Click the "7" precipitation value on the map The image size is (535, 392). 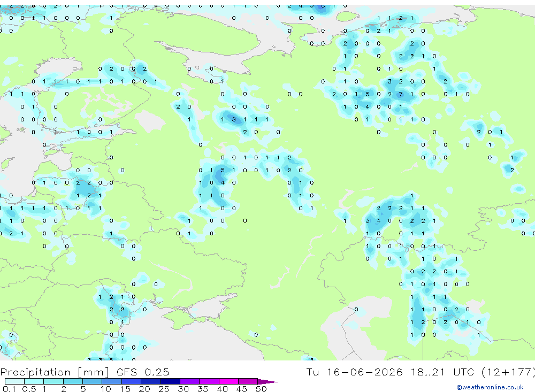[x=401, y=94]
